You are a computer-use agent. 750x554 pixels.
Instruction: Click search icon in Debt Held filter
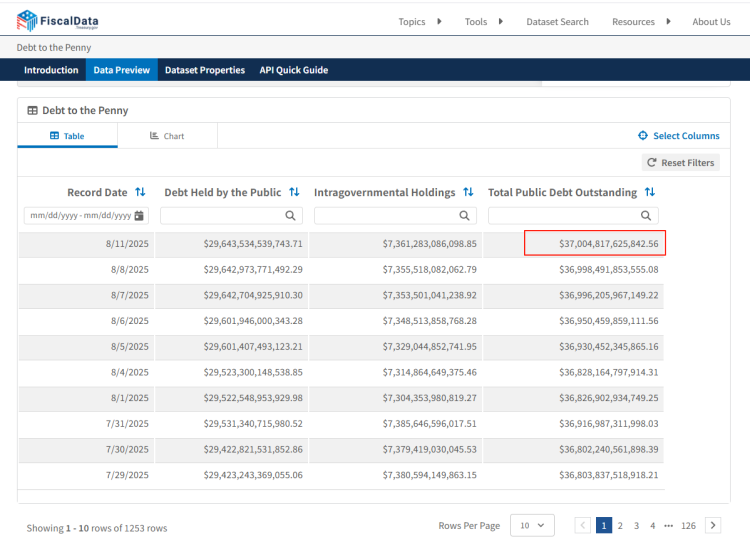coord(290,215)
